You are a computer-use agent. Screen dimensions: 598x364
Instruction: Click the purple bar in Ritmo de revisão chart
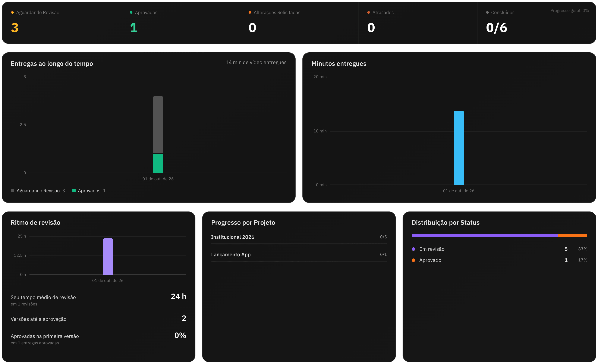(x=108, y=257)
